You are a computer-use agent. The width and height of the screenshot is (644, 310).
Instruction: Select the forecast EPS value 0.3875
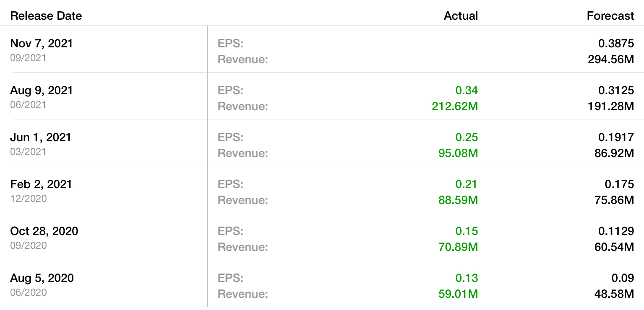click(x=616, y=44)
